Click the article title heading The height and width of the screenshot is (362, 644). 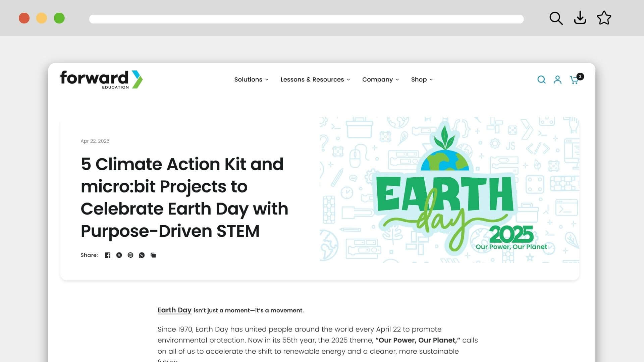coord(184,197)
